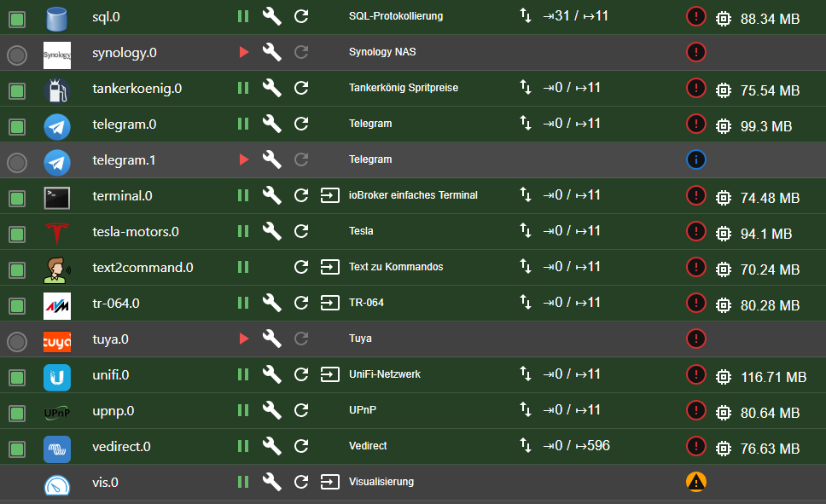The height and width of the screenshot is (504, 826).
Task: Open tankerkoenig.0 wrench settings
Action: (x=272, y=88)
